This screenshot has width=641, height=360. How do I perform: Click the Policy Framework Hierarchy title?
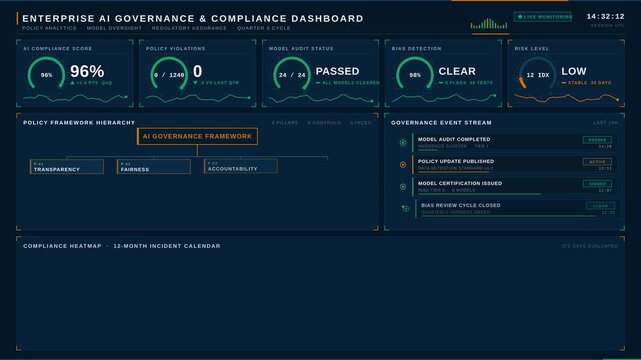(79, 123)
